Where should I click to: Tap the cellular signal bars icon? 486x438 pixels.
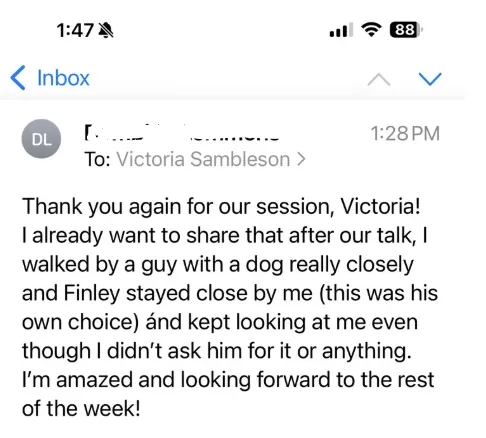pyautogui.click(x=341, y=30)
